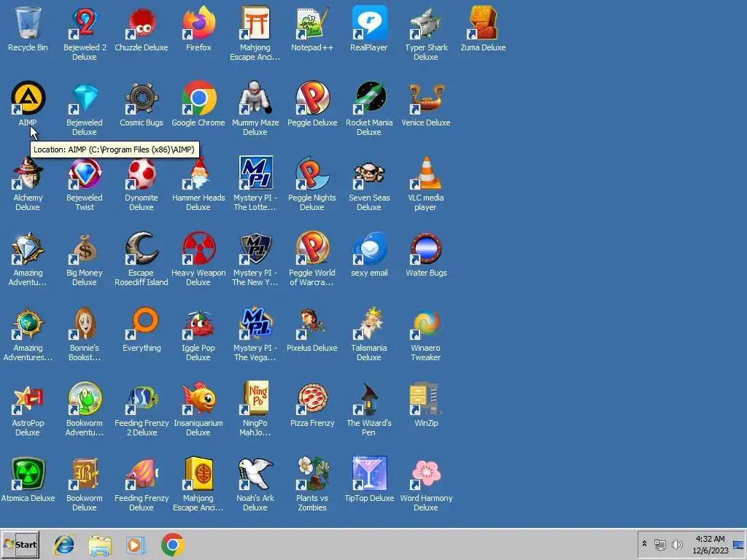Select the Google Chrome desktop shortcut
Image resolution: width=747 pixels, height=560 pixels.
click(x=198, y=98)
